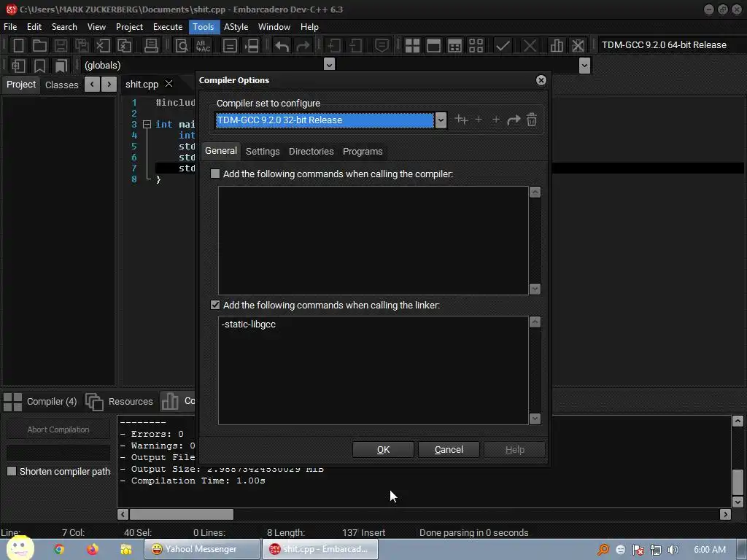Switch to the Programs tab
The image size is (747, 560).
[363, 152]
